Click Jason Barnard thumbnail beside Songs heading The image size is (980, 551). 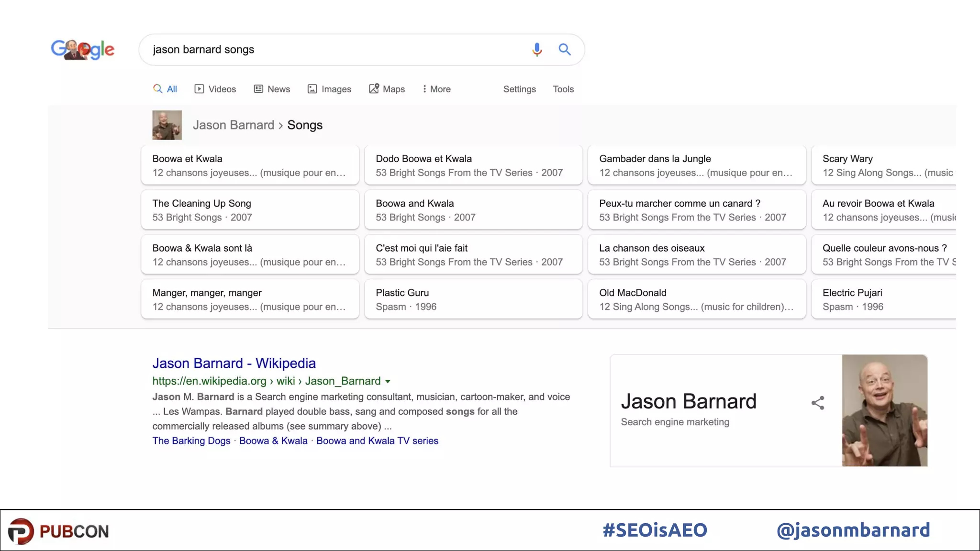click(x=167, y=125)
